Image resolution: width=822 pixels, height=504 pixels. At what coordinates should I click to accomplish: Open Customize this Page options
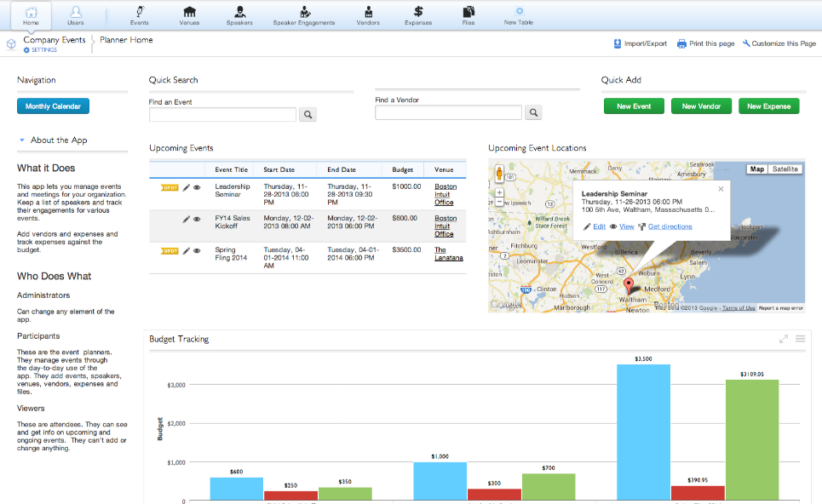[x=779, y=43]
